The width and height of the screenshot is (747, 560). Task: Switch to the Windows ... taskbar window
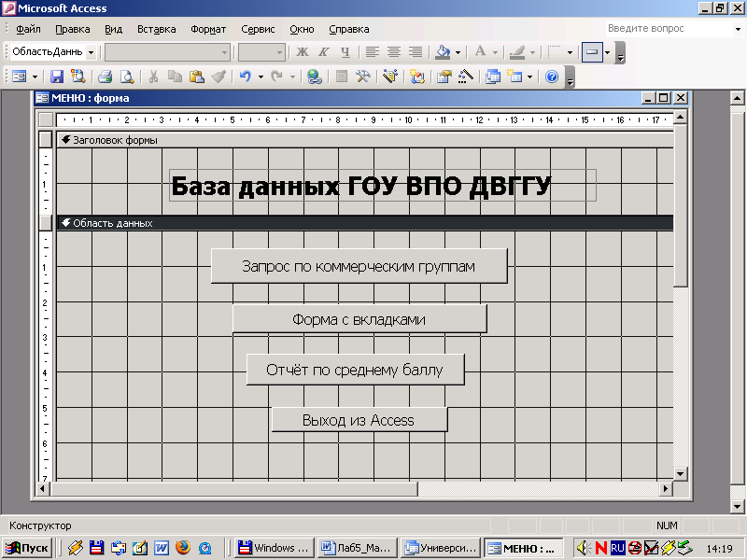pos(275,548)
